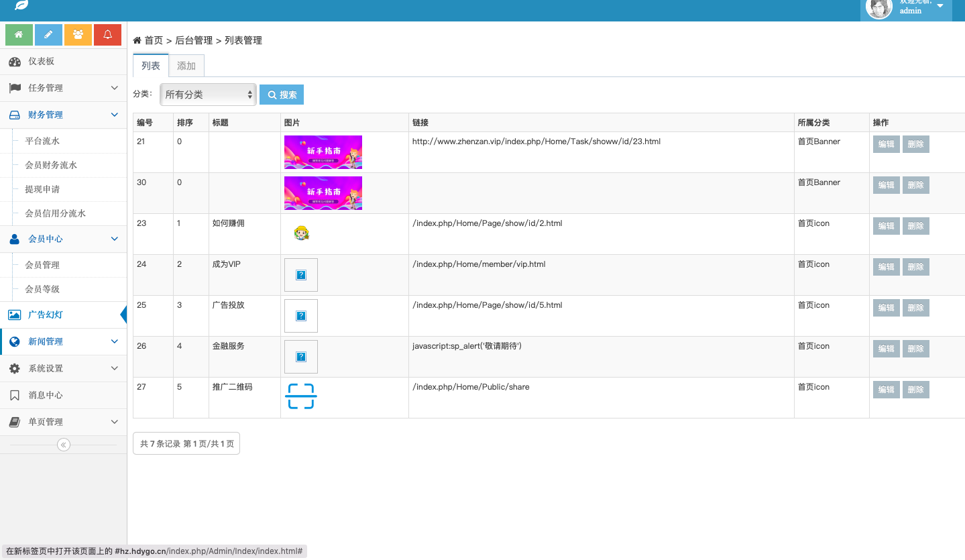
Task: Click the red bell notification icon
Action: pyautogui.click(x=107, y=35)
